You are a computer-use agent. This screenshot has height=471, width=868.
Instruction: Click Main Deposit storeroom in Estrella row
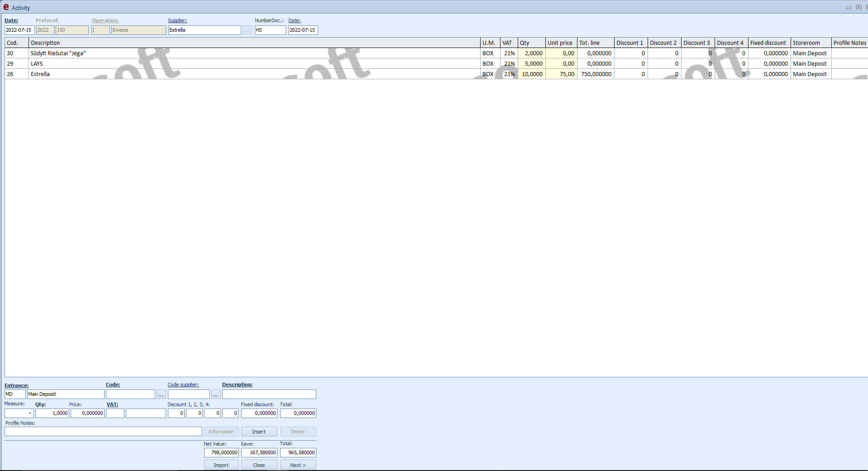pos(811,74)
